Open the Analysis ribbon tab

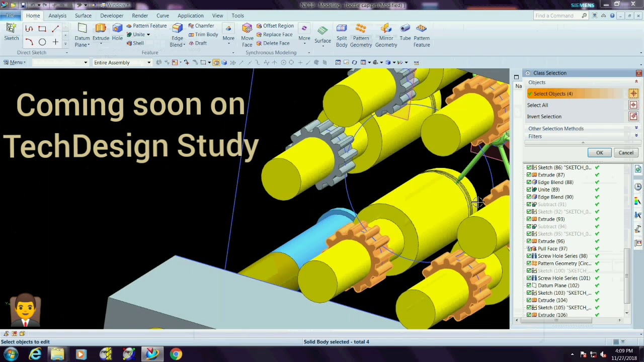tap(57, 16)
